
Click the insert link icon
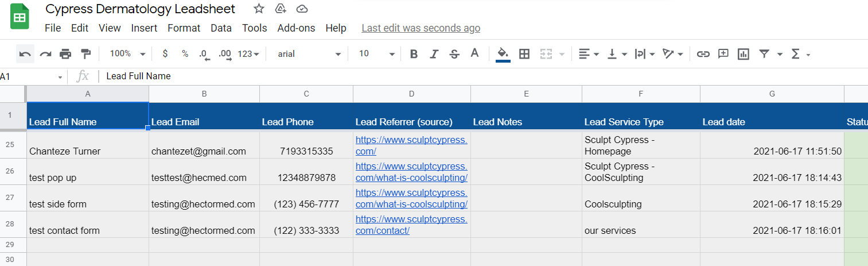point(703,54)
